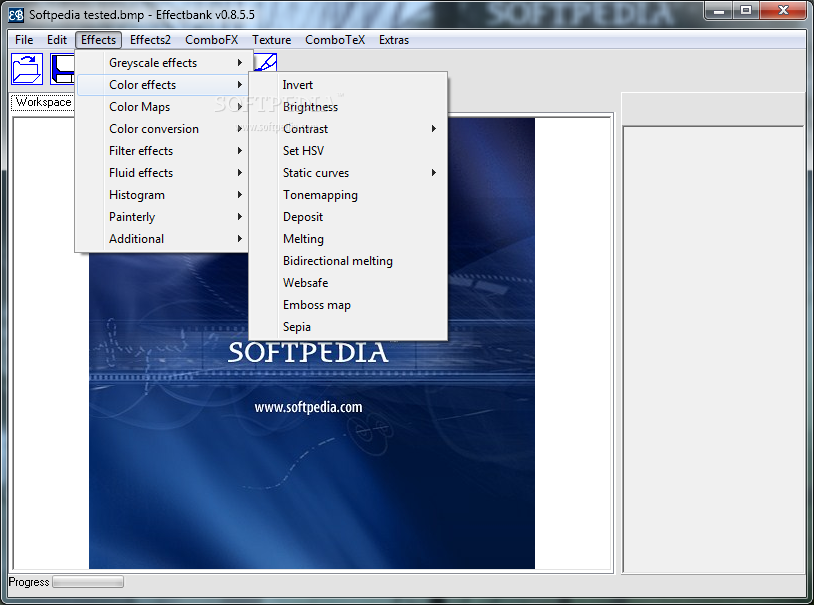Apply the Websafe color effect
Screen dimensions: 814x605
348,283
